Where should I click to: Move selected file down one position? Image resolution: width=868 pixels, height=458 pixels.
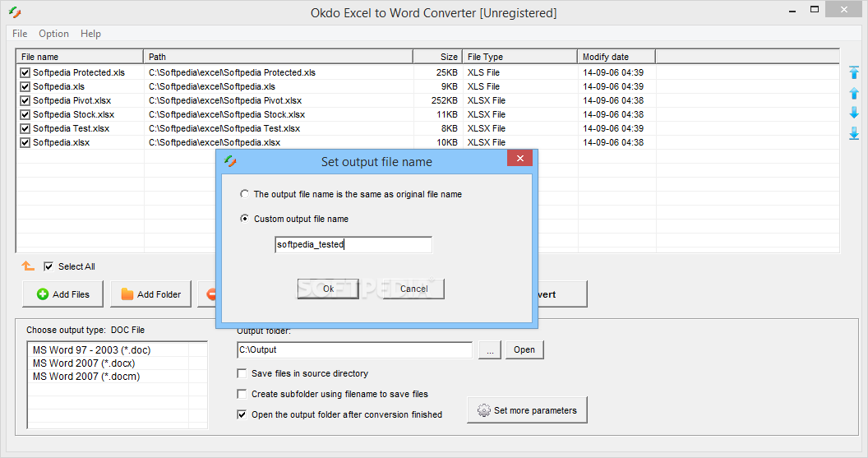[x=854, y=113]
